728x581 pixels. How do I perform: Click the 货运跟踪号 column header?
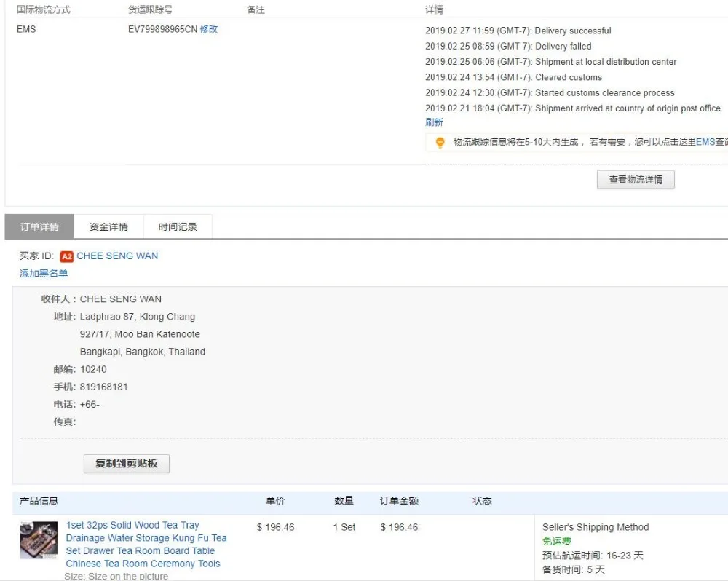(x=151, y=9)
